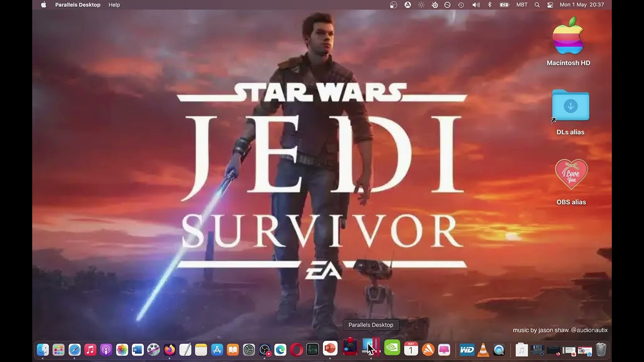Open Microsoft Word from the dock
The image size is (644, 362).
point(137,349)
